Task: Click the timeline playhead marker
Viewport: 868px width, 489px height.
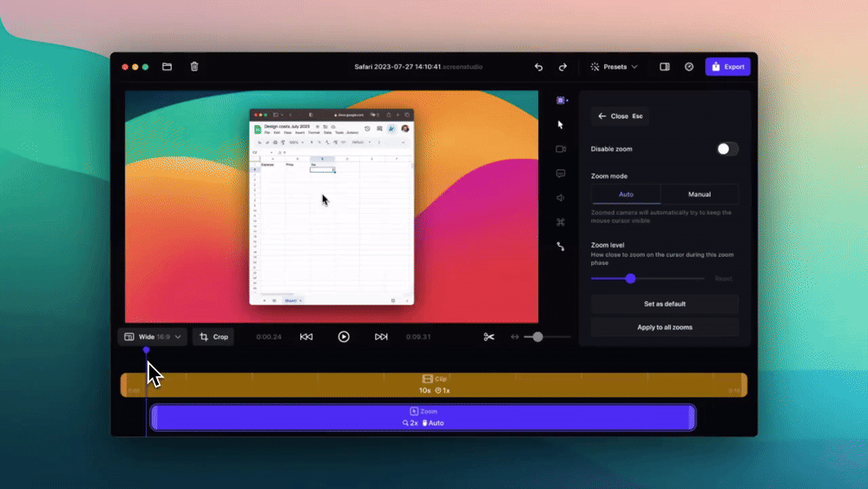Action: coord(146,350)
